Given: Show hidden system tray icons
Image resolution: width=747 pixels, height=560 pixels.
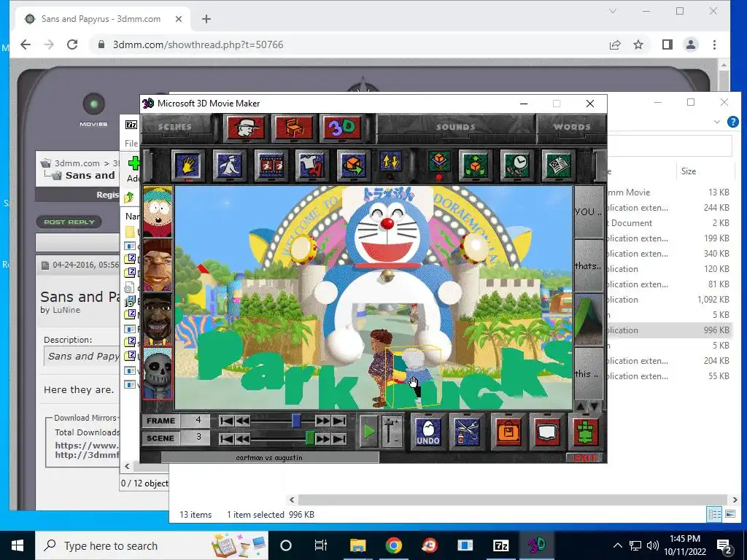Looking at the screenshot, I should 617,545.
